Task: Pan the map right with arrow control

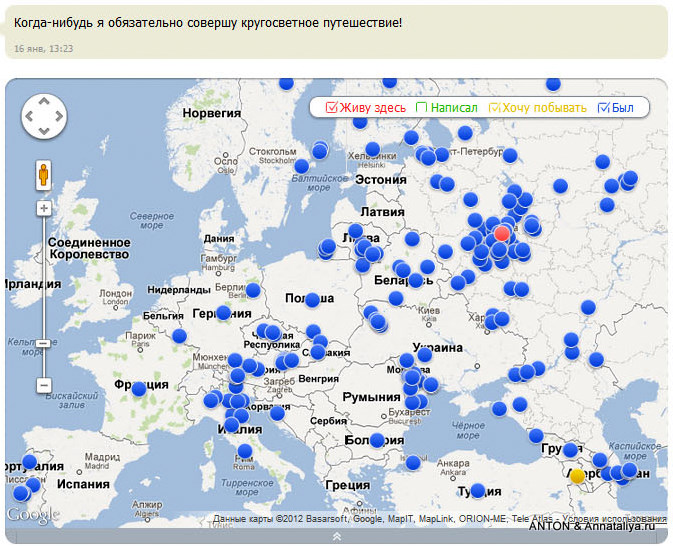Action: tap(59, 116)
